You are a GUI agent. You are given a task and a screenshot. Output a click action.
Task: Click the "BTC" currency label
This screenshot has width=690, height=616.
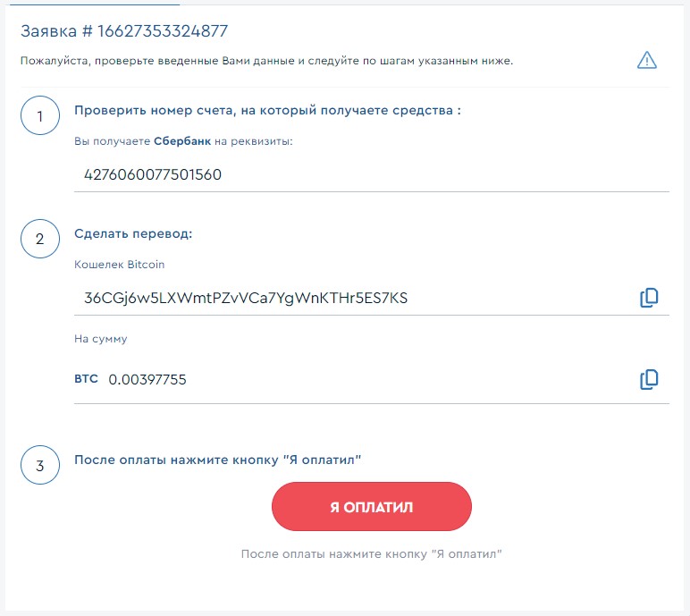point(86,379)
